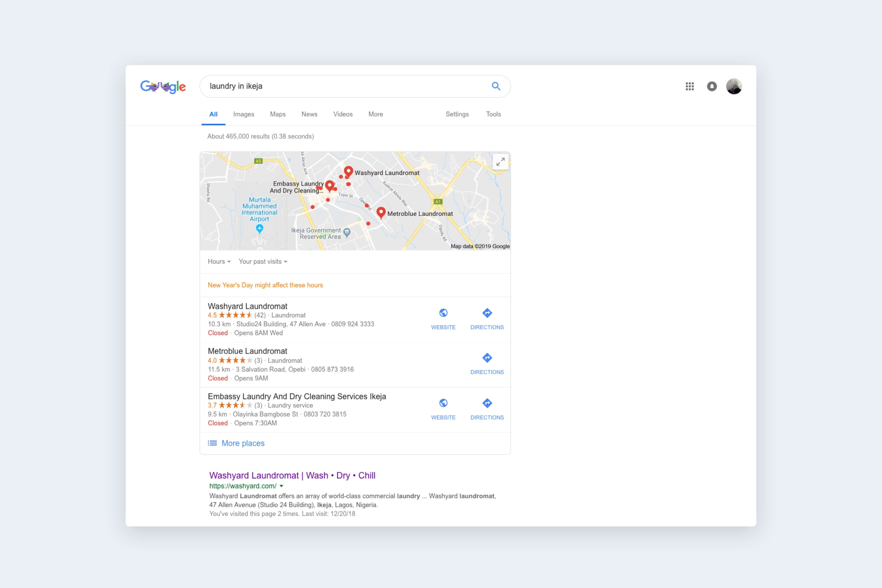Click Embassy Laundry's 3.7 star rating
This screenshot has width=882, height=588.
(x=230, y=405)
